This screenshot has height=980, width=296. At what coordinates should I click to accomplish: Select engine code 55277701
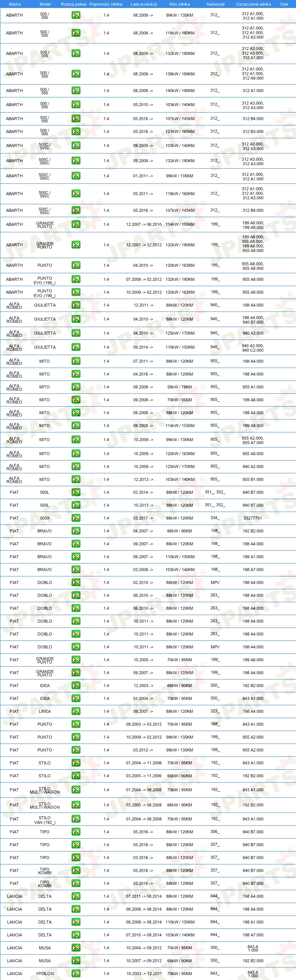coord(253,518)
